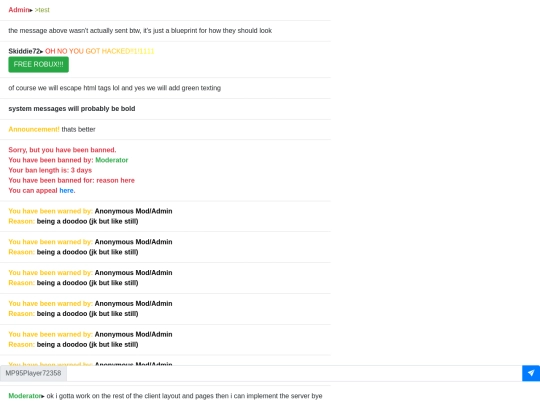
Task: Click the MP95Player72358 username label
Action: point(33,373)
